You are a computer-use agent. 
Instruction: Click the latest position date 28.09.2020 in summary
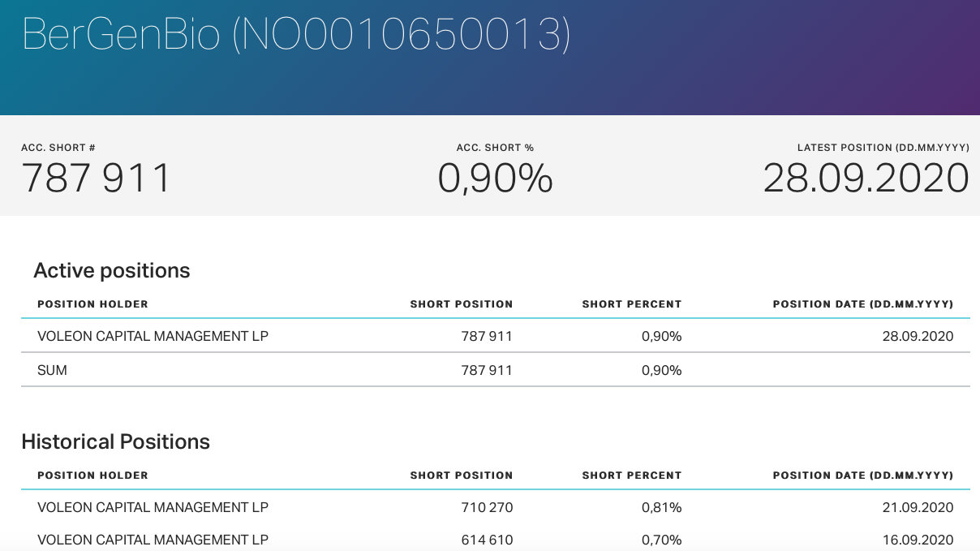(x=866, y=178)
